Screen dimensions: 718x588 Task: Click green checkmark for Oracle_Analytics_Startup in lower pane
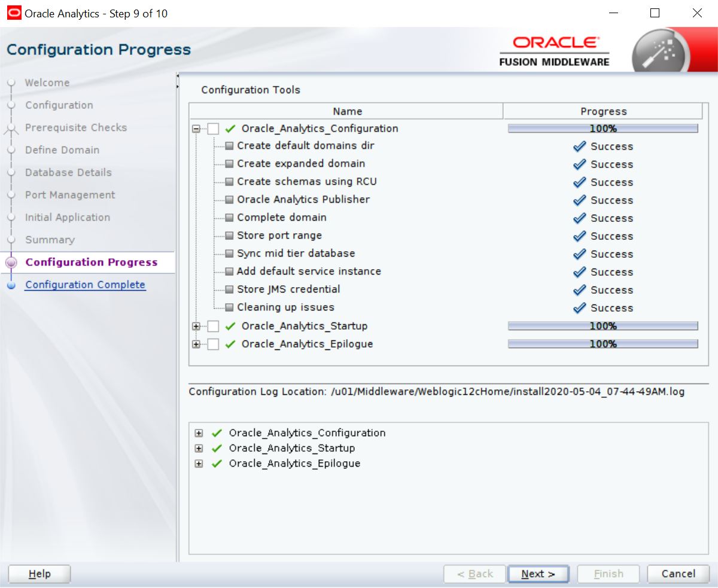[217, 448]
